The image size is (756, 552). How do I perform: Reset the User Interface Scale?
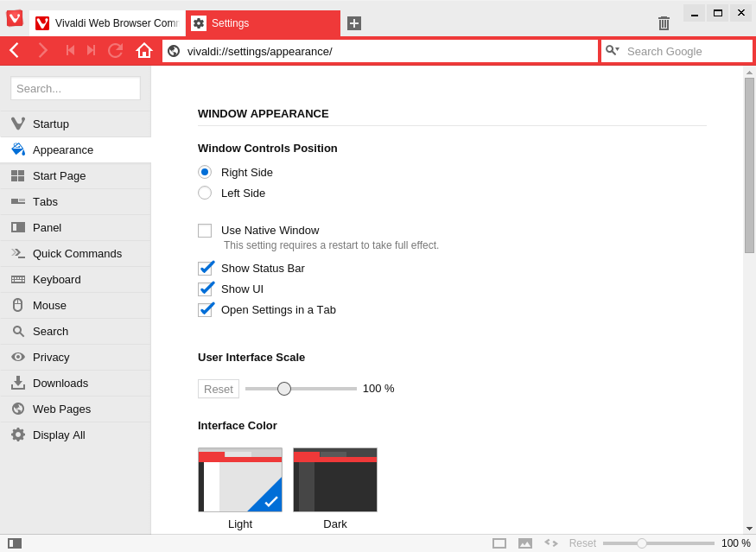(219, 389)
